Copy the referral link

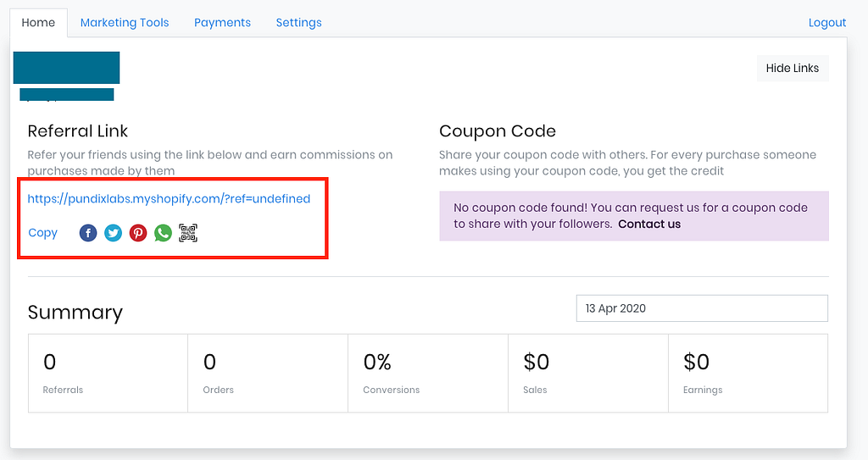[42, 233]
